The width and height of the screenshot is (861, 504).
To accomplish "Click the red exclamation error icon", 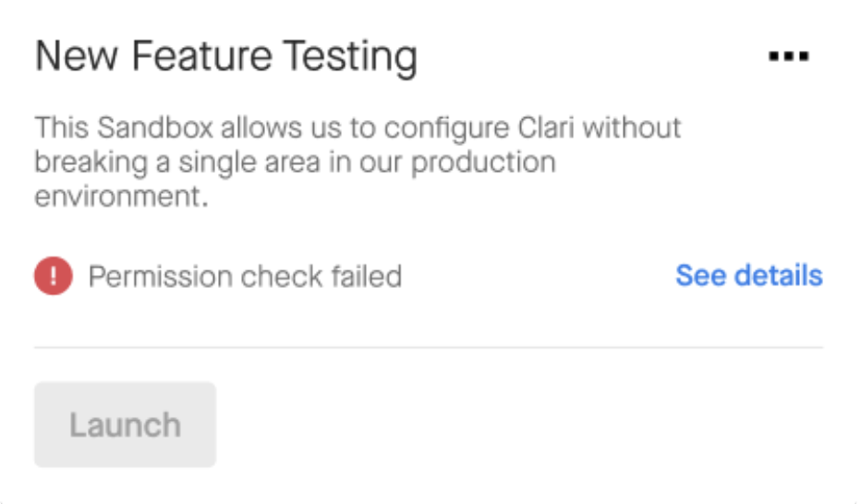I will (54, 276).
